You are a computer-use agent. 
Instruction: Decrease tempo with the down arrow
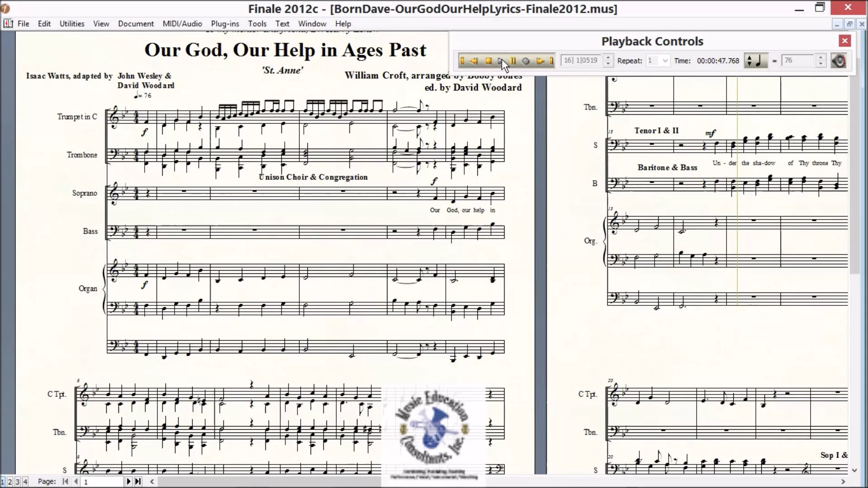point(821,64)
